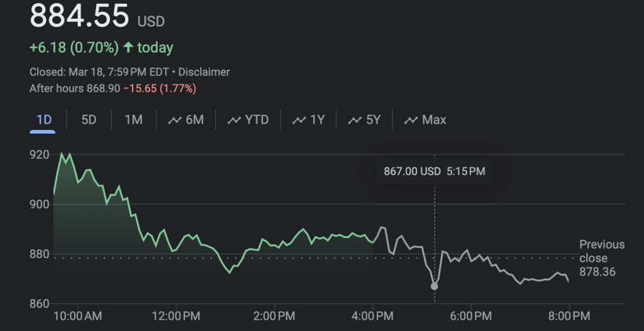Click the trend icon beside 5Y
Viewport: 644px width, 331px height.
point(355,120)
